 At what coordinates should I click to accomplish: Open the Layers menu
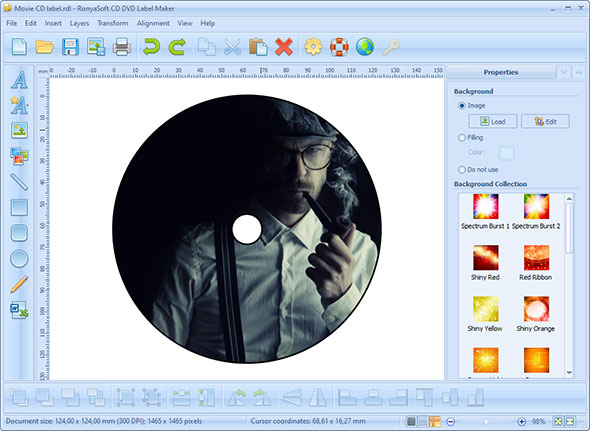pyautogui.click(x=79, y=23)
